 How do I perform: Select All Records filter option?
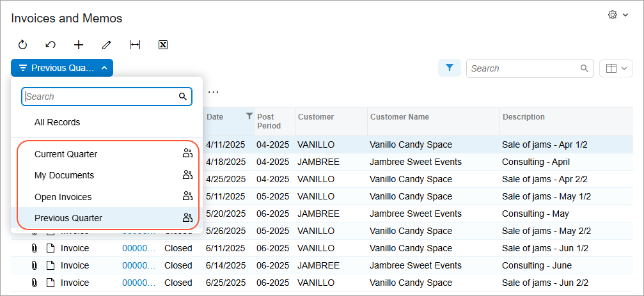(58, 122)
